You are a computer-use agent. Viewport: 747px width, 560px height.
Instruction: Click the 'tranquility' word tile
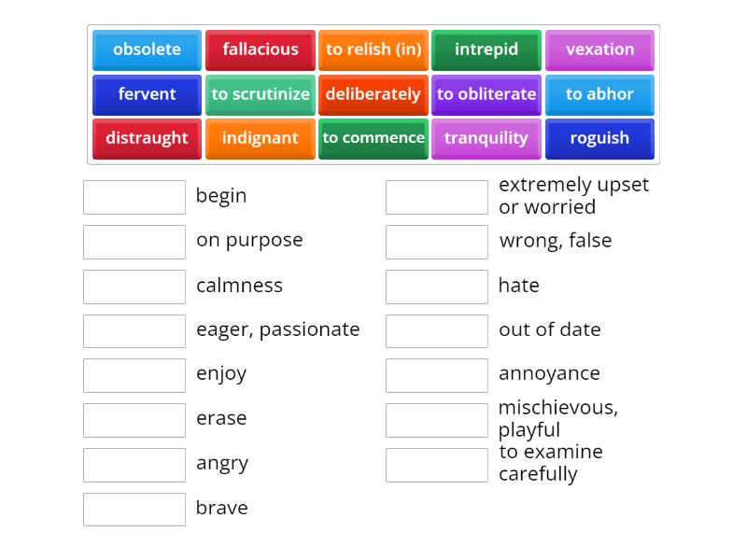tap(486, 138)
